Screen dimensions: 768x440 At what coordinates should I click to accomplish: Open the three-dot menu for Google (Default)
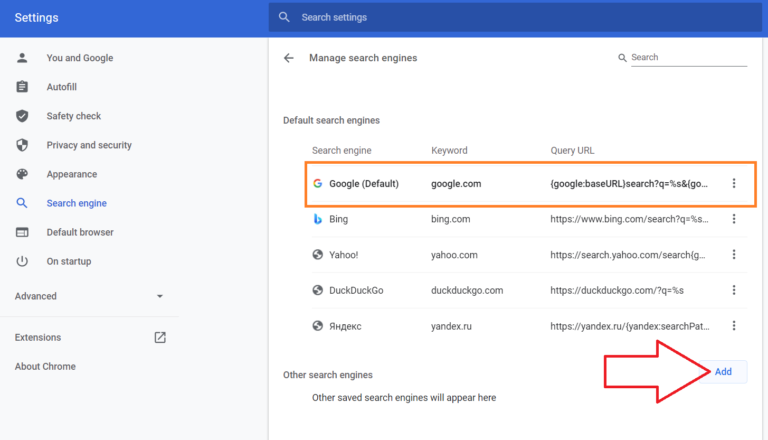(x=734, y=184)
